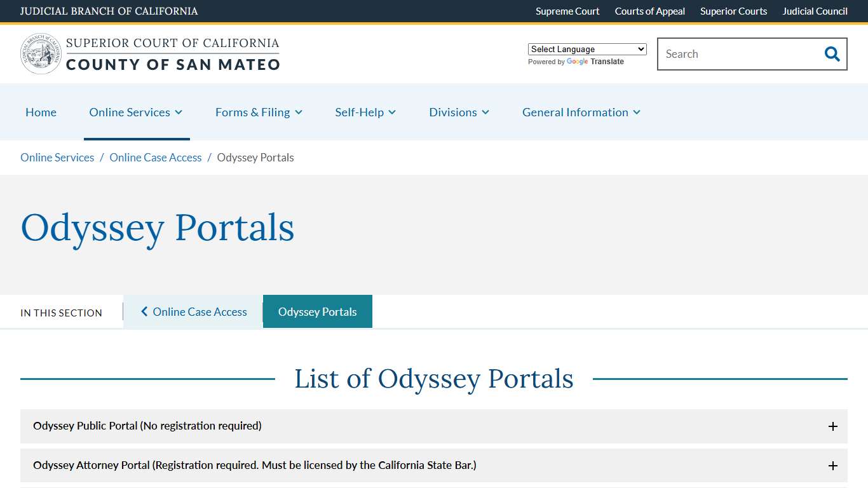Click the plus icon on Odyssey Attorney Portal

tap(832, 465)
